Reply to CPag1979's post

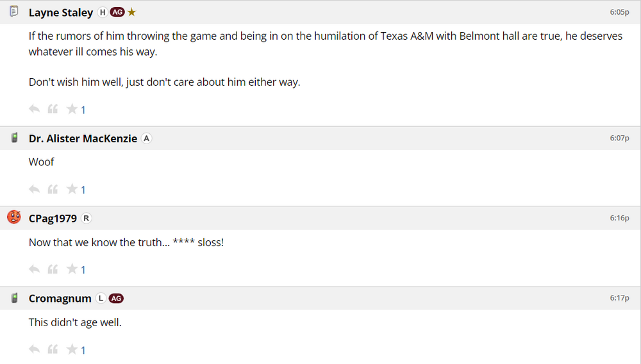pyautogui.click(x=35, y=270)
